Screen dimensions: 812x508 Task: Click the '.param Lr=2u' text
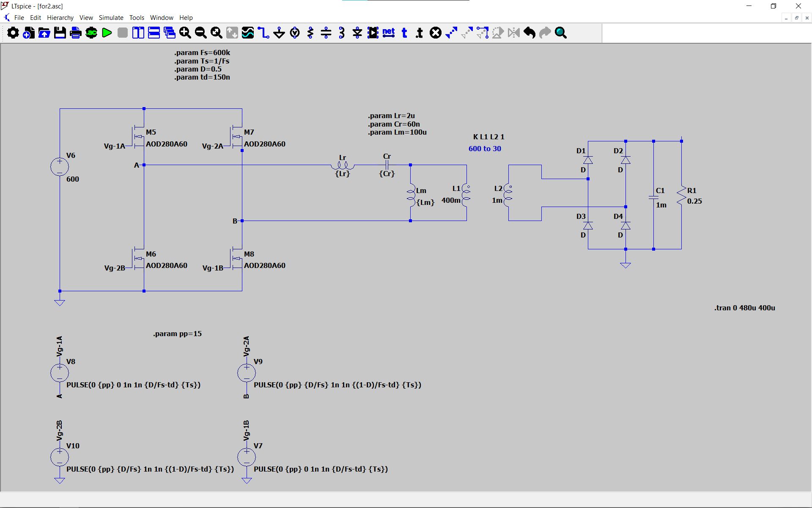pos(391,116)
